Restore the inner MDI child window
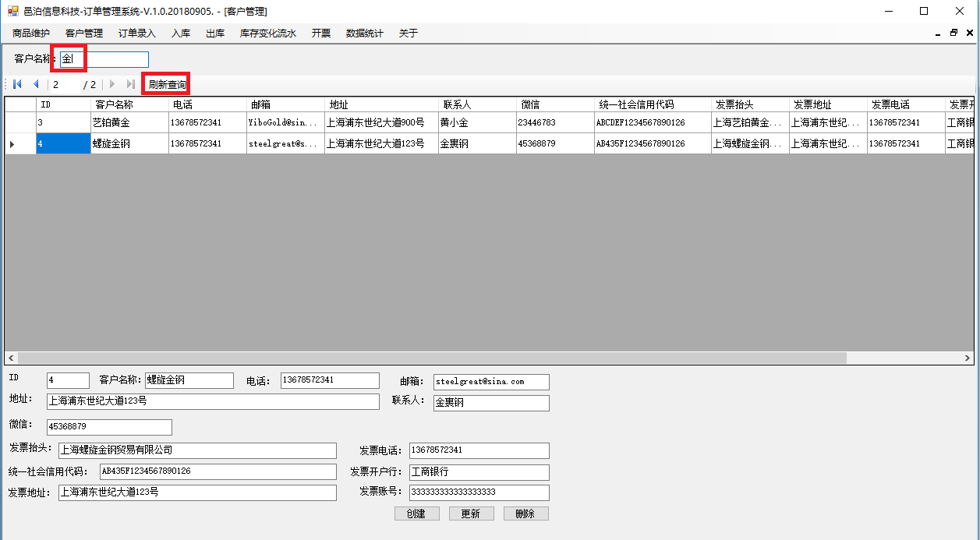This screenshot has height=540, width=980. pos(953,34)
